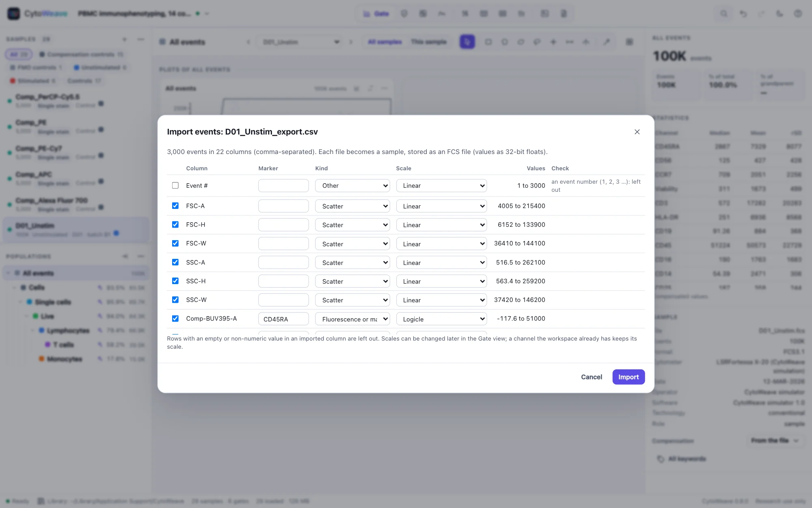Open the Kind dropdown for the SSC-H row
Image resolution: width=812 pixels, height=508 pixels.
coord(352,281)
